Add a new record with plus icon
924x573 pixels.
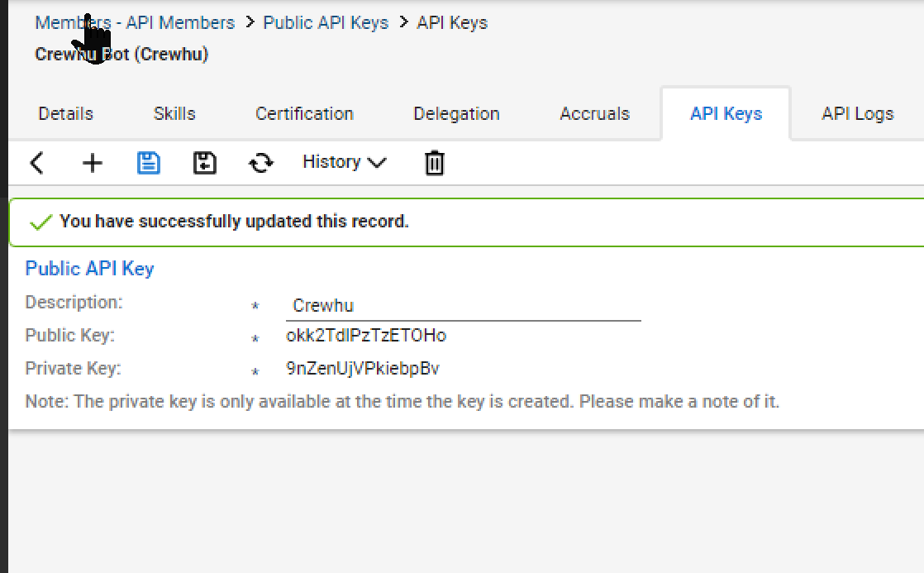coord(92,163)
